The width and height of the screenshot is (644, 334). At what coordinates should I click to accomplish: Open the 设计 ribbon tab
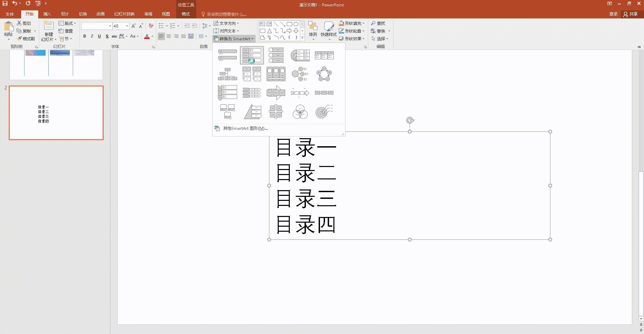point(65,14)
